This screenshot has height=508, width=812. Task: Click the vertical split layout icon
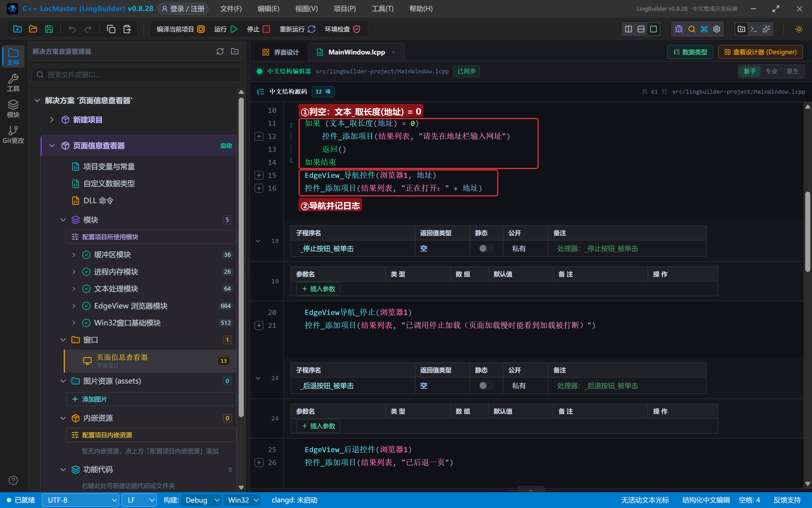point(628,29)
